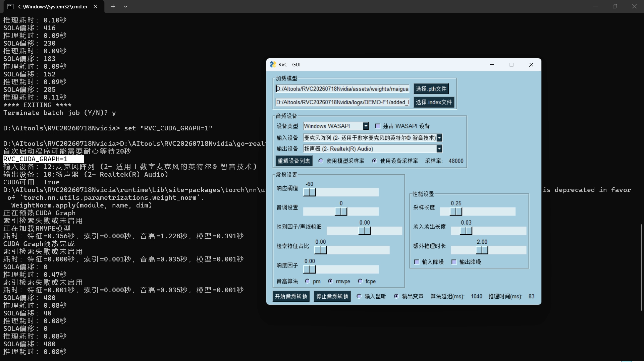
Task: Open the 设备类型 Windows WASAPI dropdown
Action: click(366, 126)
